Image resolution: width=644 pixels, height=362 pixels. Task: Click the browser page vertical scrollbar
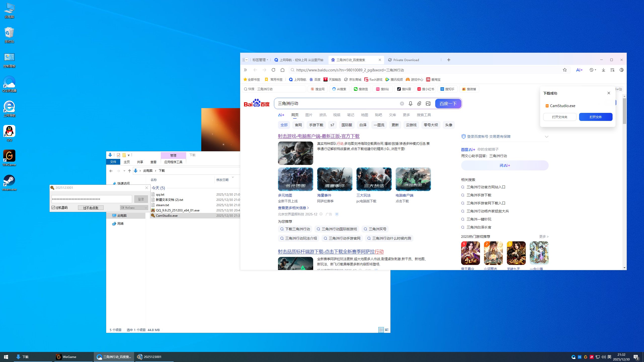(624, 111)
